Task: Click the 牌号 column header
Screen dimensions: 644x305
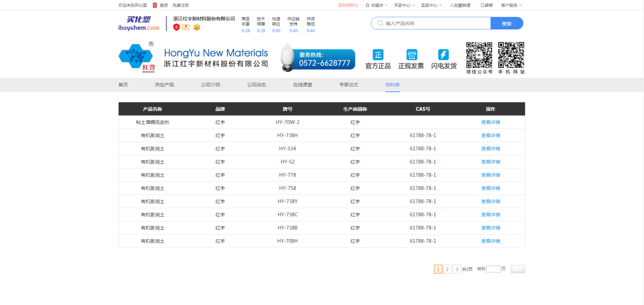Action: pyautogui.click(x=288, y=109)
